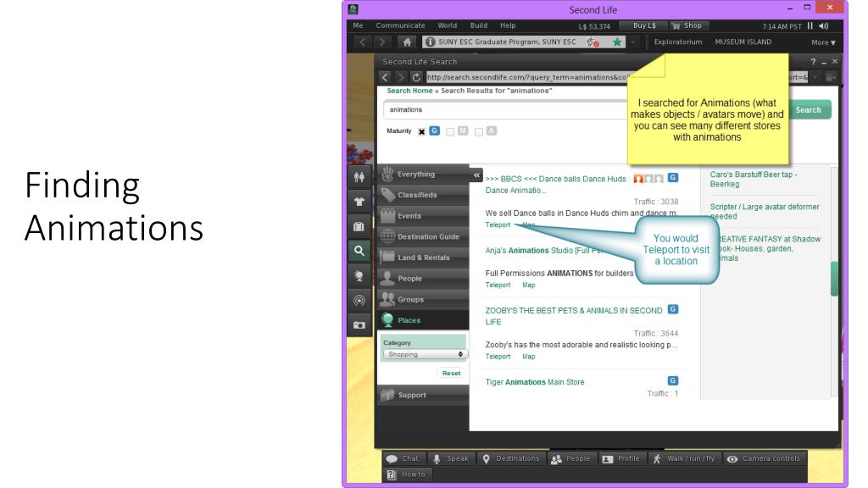Select Classifieds search category
Viewport: 868px width, 488px height.
click(423, 196)
